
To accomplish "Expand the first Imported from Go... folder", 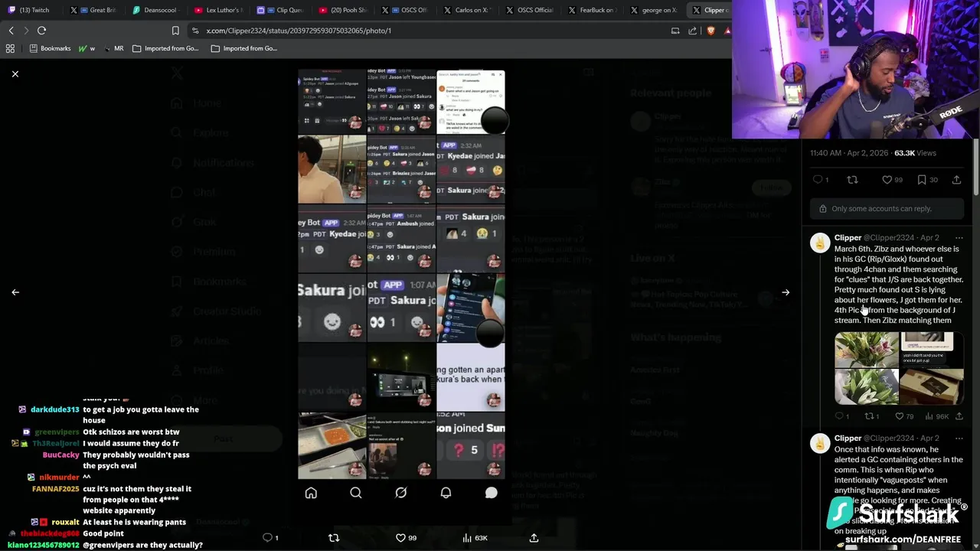I will [165, 48].
